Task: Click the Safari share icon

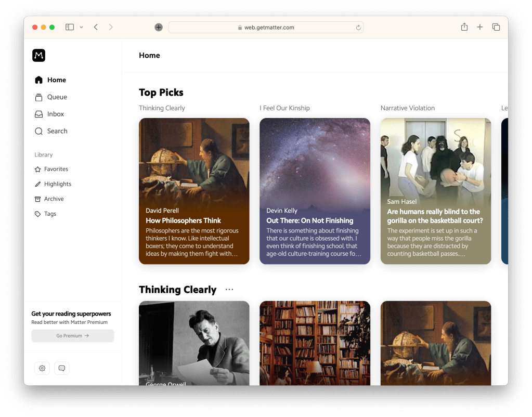Action: click(x=464, y=27)
